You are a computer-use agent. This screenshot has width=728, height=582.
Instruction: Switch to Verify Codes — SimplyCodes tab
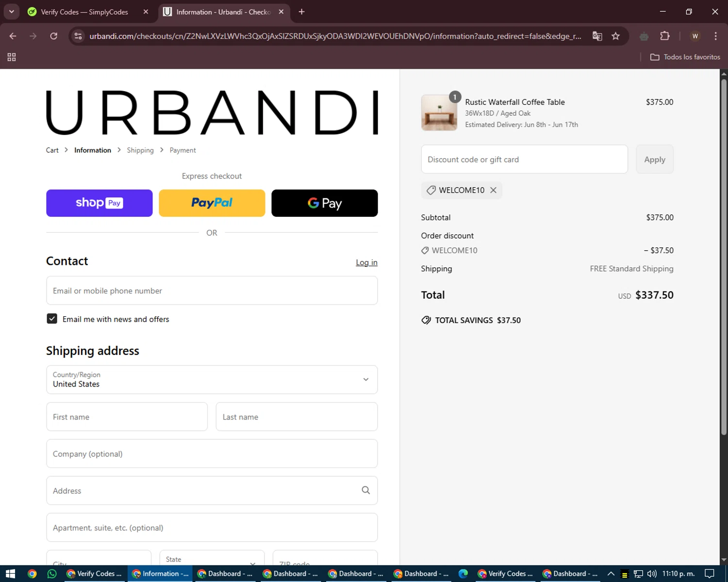tap(84, 12)
